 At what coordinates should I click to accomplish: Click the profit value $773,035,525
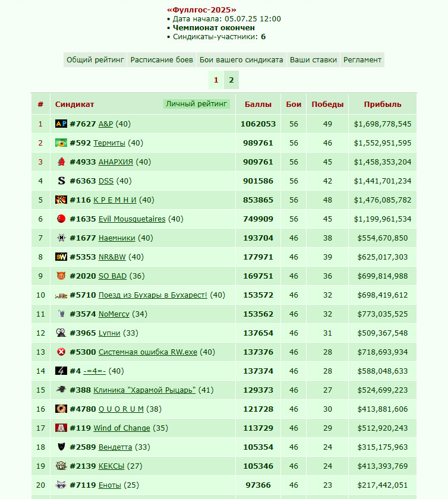pyautogui.click(x=383, y=314)
